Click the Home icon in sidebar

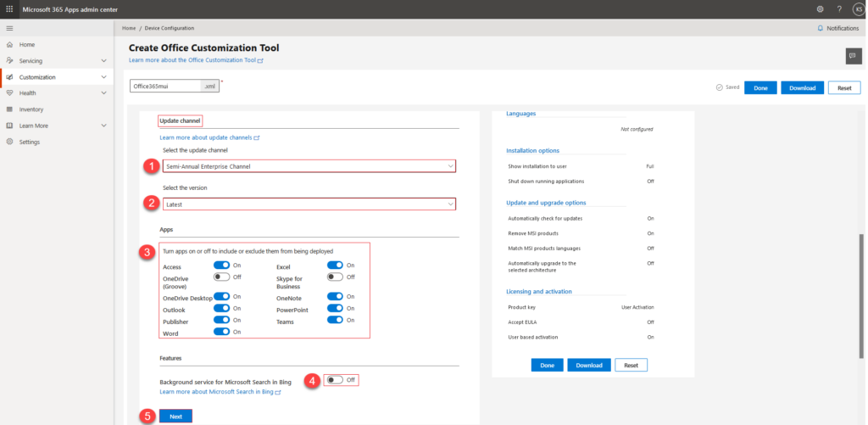pos(9,44)
